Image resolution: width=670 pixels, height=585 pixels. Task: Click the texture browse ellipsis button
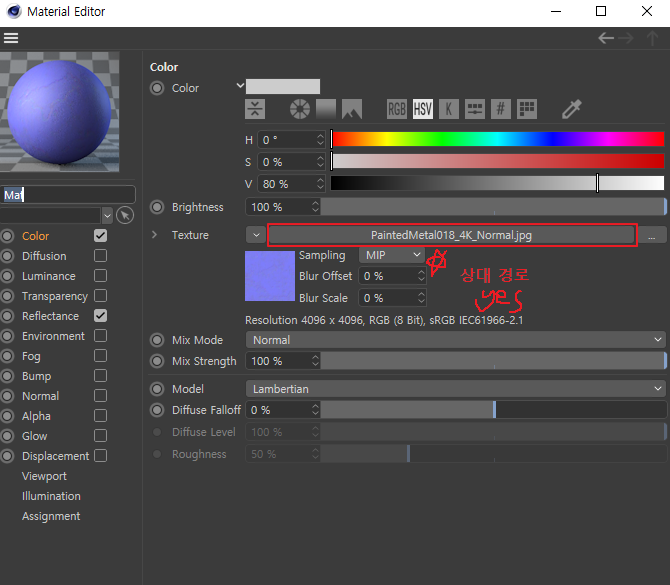652,235
